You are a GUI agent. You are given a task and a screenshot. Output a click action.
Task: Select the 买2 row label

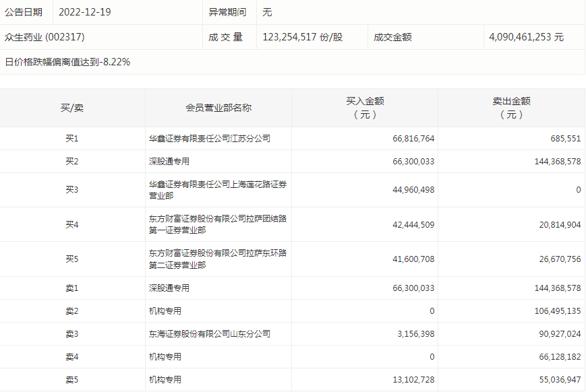tap(72, 161)
